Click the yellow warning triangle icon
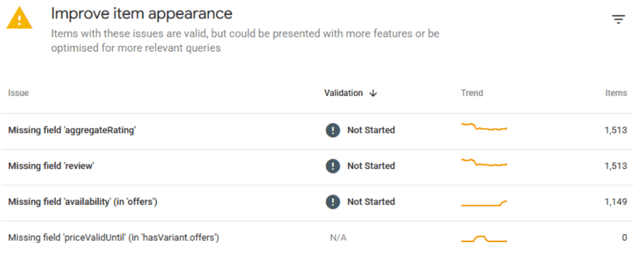The height and width of the screenshot is (259, 644). click(x=19, y=18)
